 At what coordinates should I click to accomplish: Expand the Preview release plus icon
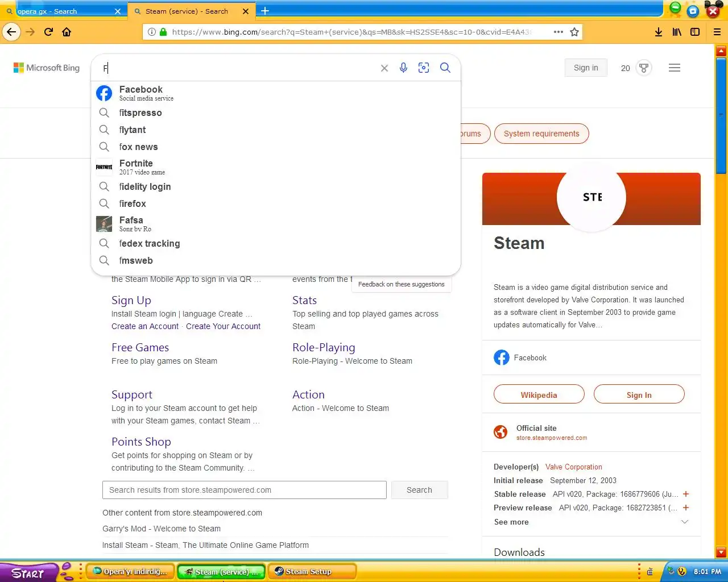pos(686,508)
